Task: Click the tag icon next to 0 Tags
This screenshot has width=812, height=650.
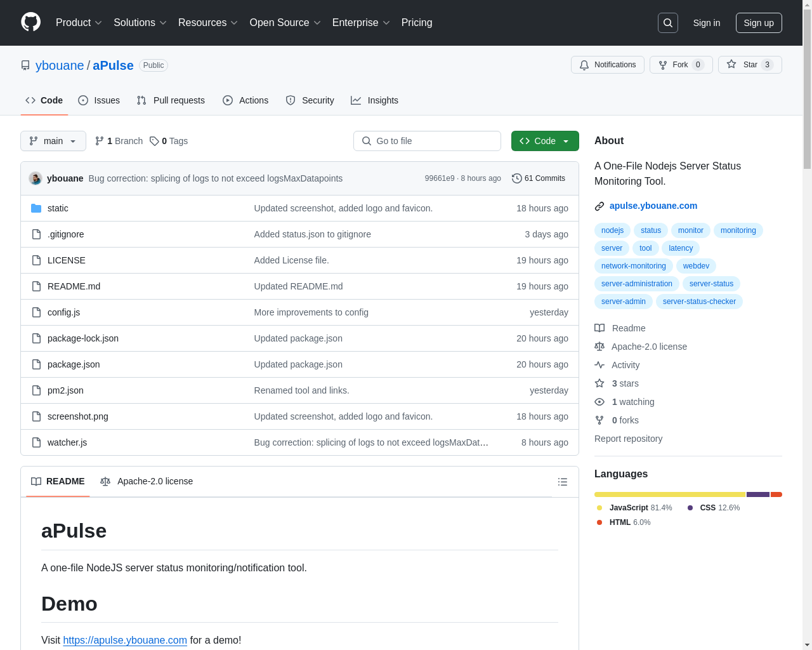Action: [154, 141]
